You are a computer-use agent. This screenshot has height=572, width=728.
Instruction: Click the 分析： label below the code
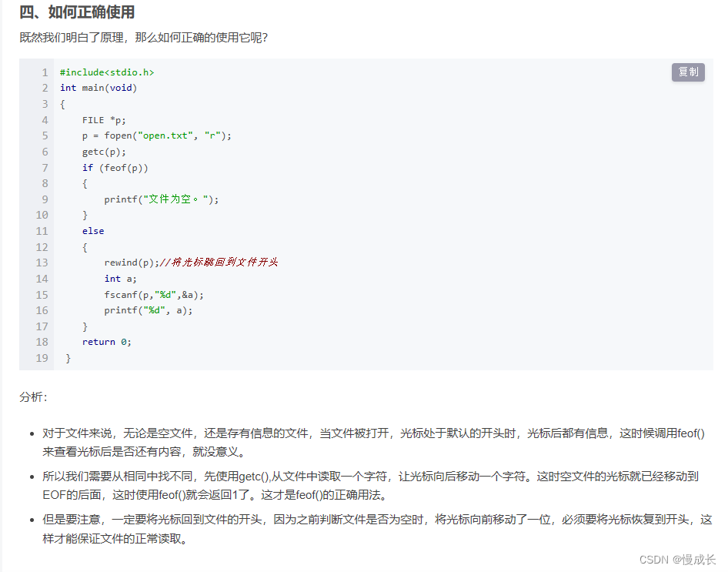coord(32,398)
